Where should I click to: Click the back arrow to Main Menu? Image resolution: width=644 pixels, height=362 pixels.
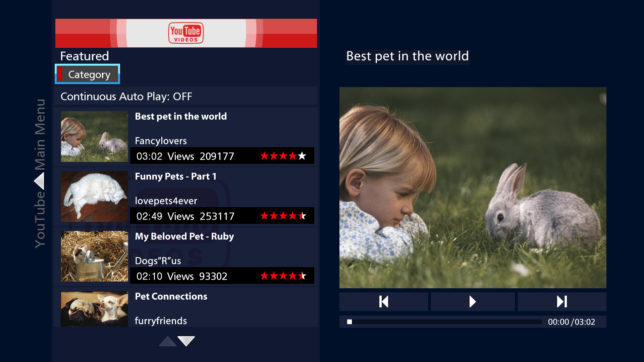click(39, 181)
